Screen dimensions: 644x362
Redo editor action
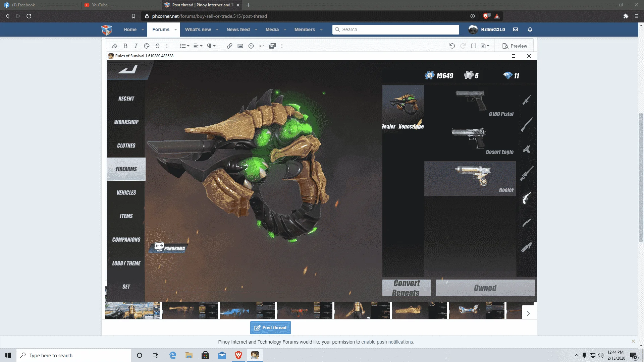pos(463,46)
